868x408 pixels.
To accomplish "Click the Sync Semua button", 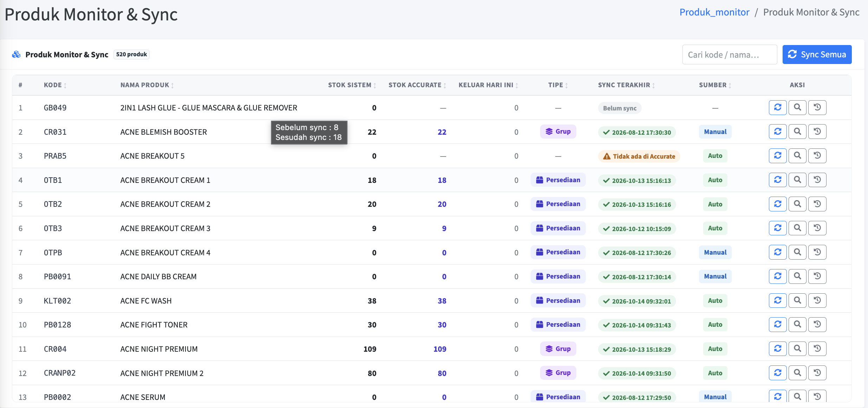I will pyautogui.click(x=817, y=55).
